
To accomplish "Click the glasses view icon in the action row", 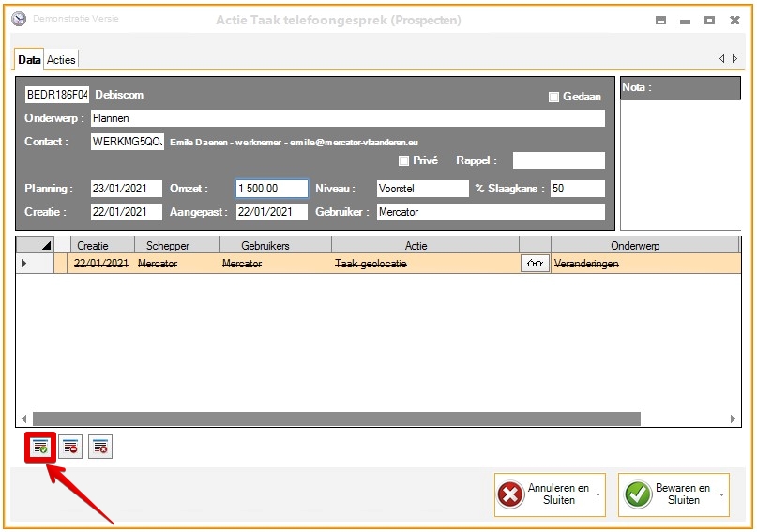I will coord(535,264).
